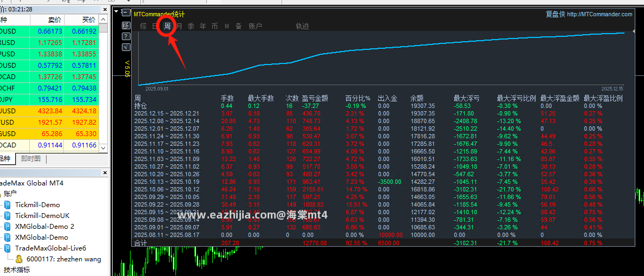Click the 出入金 column header
Image resolution: width=644 pixels, height=276 pixels.
tap(387, 98)
